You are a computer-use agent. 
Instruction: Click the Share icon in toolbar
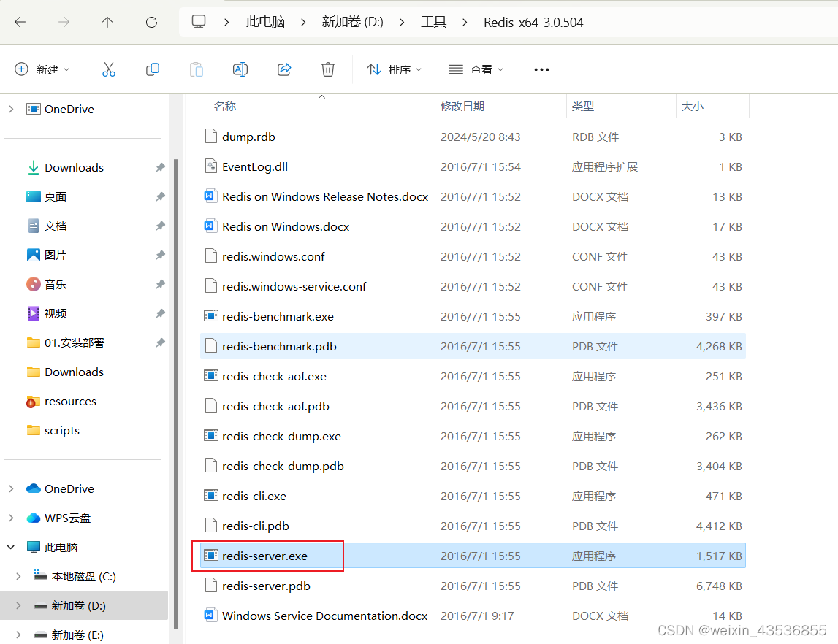(x=284, y=69)
